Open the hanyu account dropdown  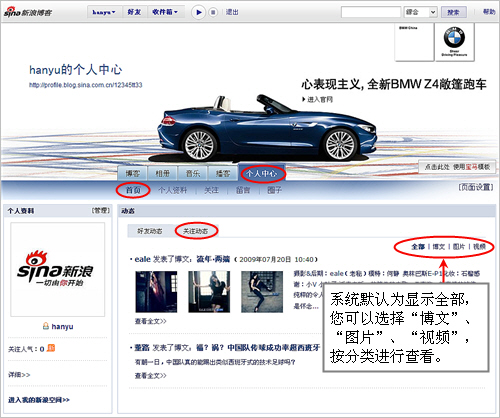tap(104, 12)
